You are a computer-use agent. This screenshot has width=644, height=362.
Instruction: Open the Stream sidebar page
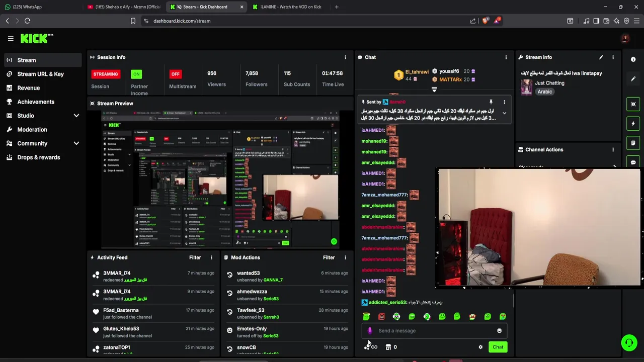click(42, 60)
